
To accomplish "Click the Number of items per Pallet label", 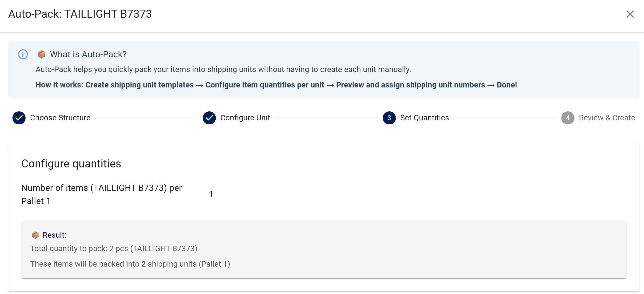I will 102,194.
